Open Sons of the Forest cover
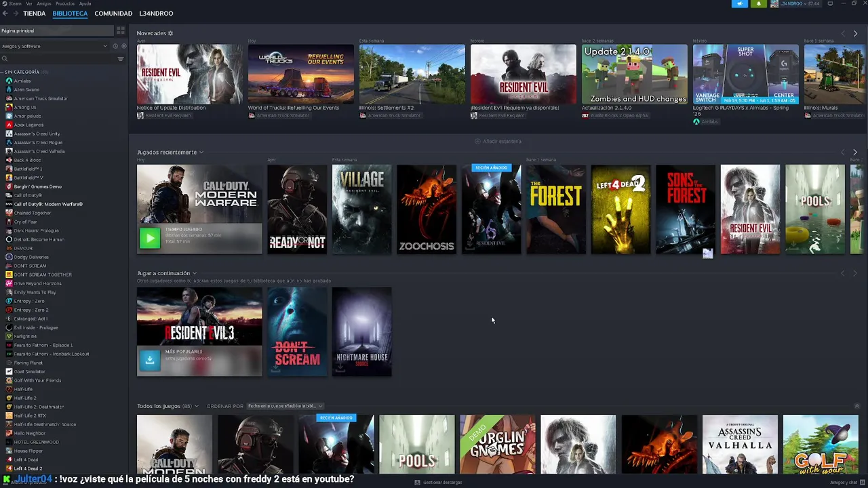The image size is (868, 488). pos(686,209)
